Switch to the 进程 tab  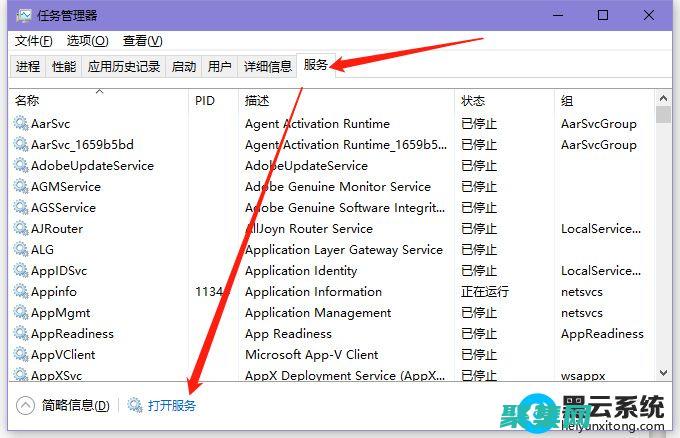28,67
